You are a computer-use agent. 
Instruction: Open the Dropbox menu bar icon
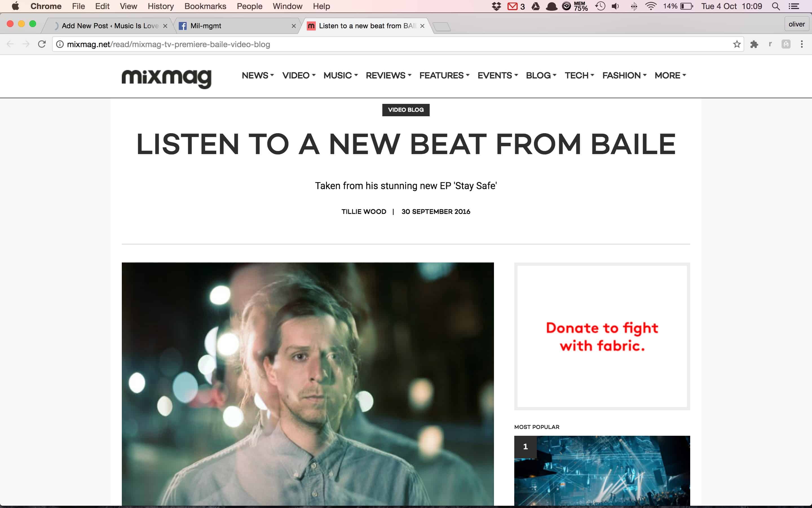tap(496, 6)
